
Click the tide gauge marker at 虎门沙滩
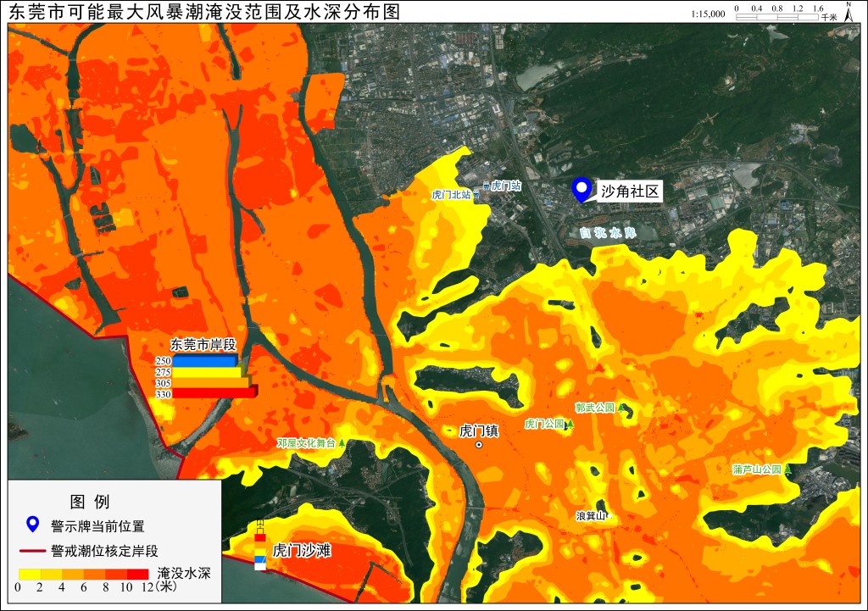(260, 545)
